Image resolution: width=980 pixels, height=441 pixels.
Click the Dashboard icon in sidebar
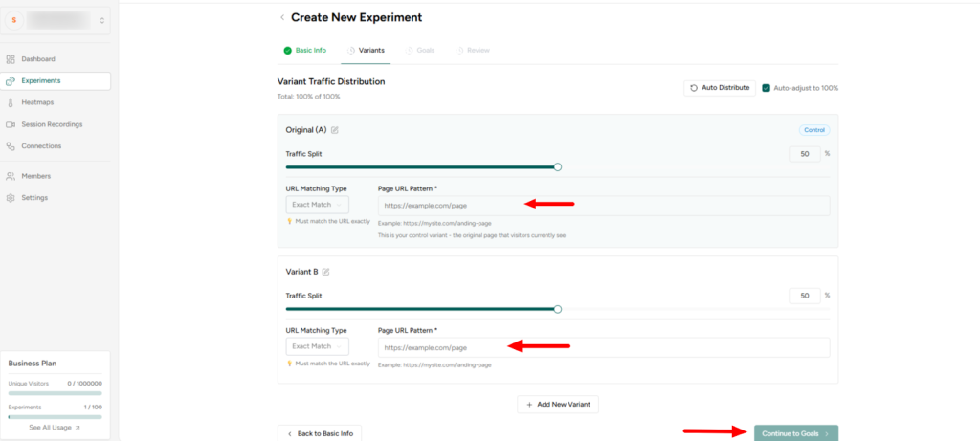(x=11, y=59)
